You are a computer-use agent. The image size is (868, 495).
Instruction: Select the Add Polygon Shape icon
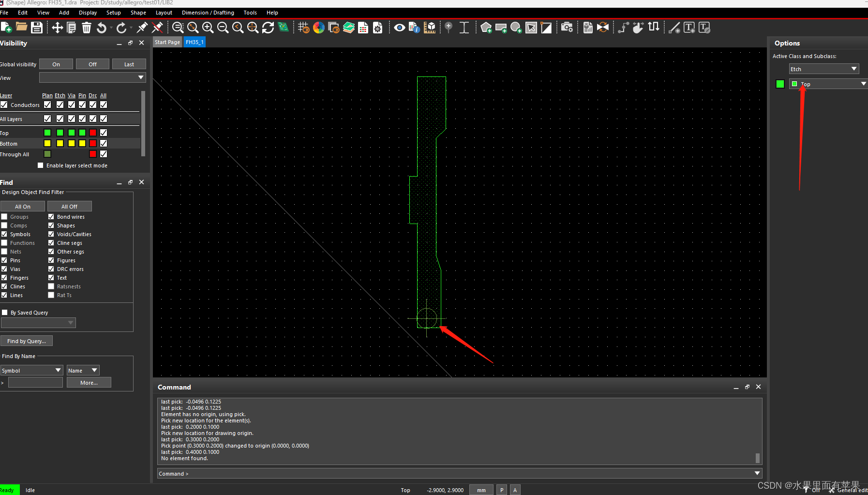click(x=486, y=28)
